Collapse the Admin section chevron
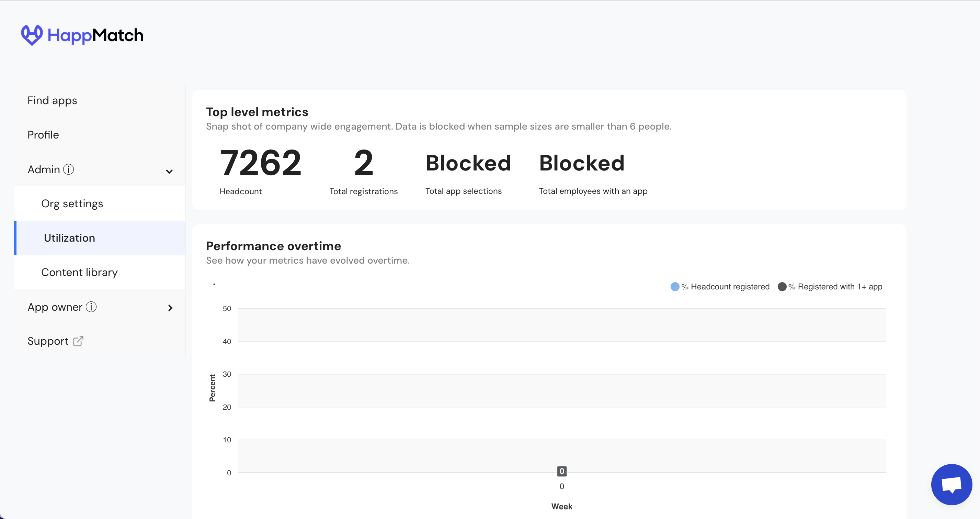 [x=169, y=172]
